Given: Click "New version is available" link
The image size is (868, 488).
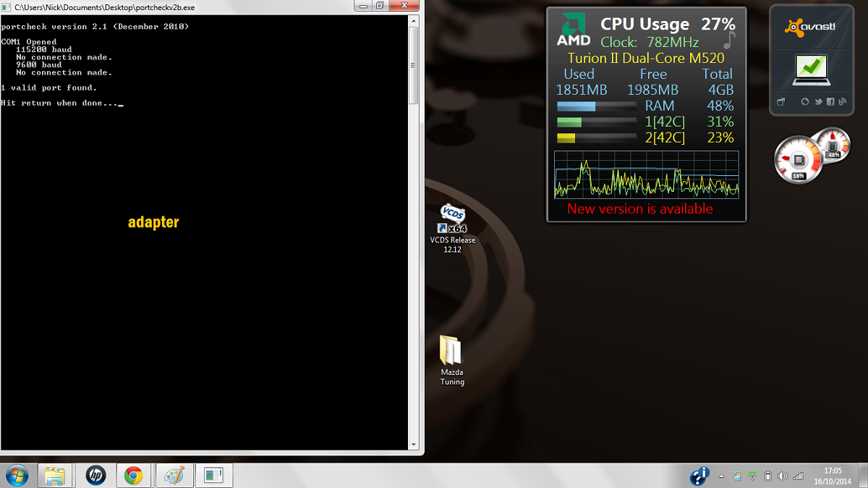Looking at the screenshot, I should (x=640, y=209).
